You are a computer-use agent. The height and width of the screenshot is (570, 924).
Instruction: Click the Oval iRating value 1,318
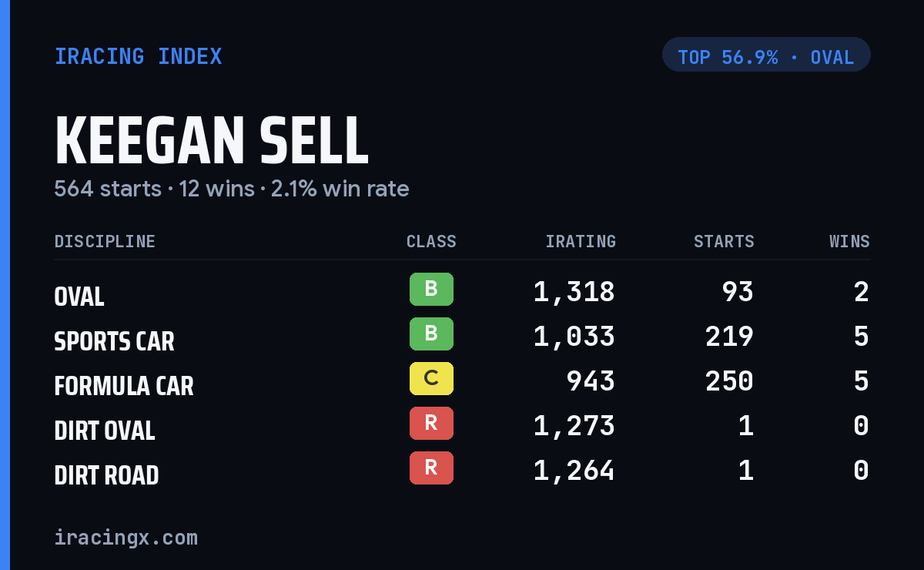574,292
